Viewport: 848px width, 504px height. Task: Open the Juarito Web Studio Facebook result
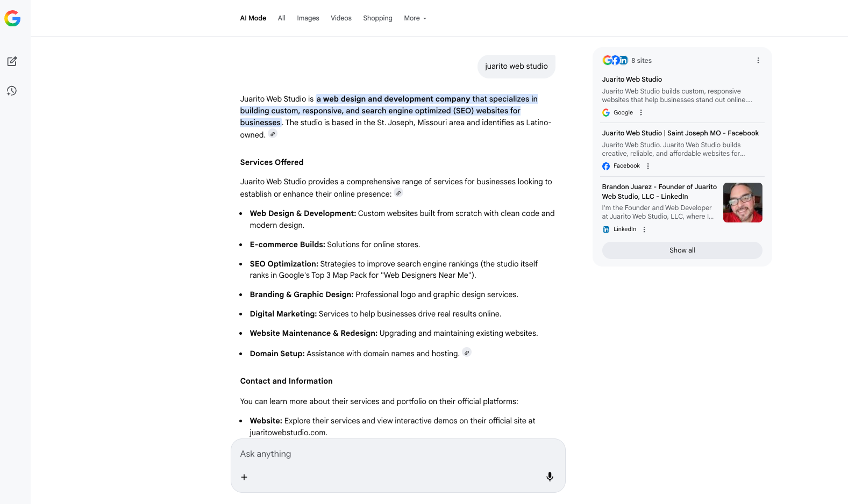680,133
